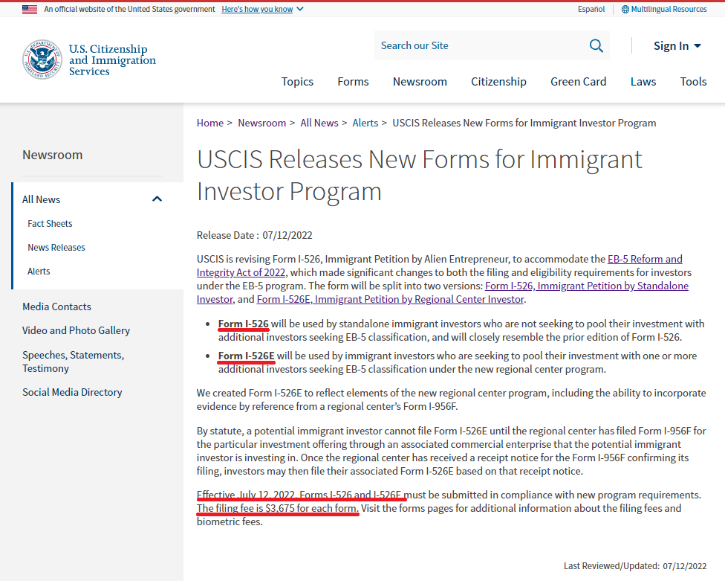Click the US flag icon
The height and width of the screenshot is (581, 725).
click(30, 9)
